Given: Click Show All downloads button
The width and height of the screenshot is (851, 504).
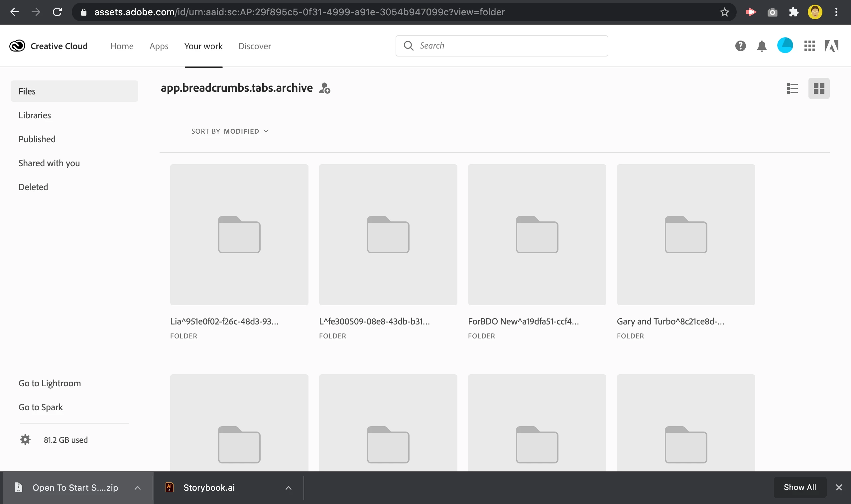Looking at the screenshot, I should [799, 487].
